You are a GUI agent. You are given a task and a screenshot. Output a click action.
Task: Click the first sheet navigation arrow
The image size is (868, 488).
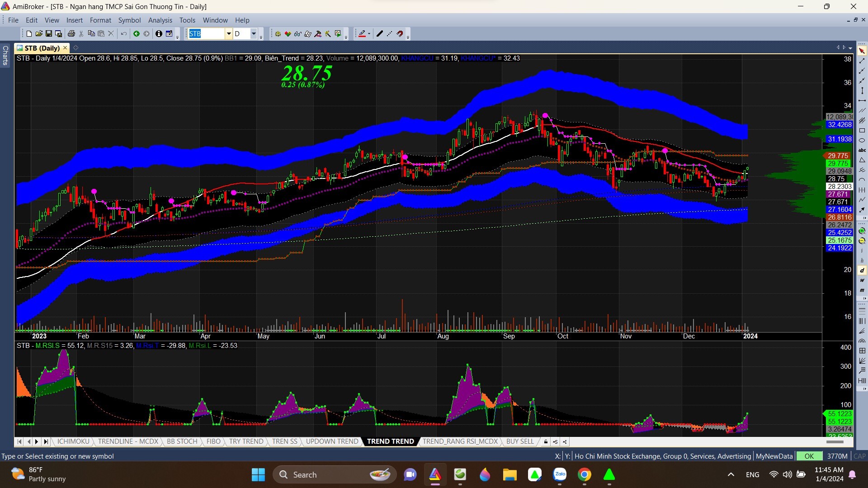[x=19, y=441]
